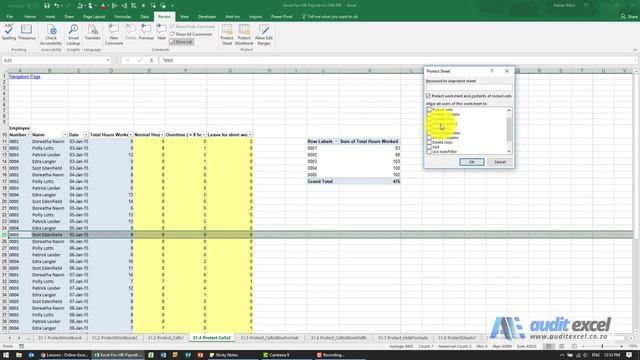Enable the Sort permission checkbox
Viewport: 640px width, 360px height.
coord(429,147)
